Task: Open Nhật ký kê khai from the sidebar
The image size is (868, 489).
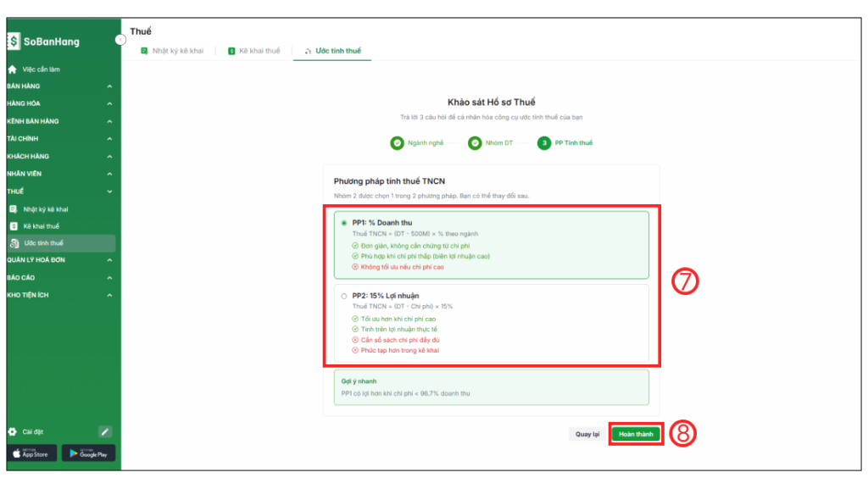Action: click(46, 208)
